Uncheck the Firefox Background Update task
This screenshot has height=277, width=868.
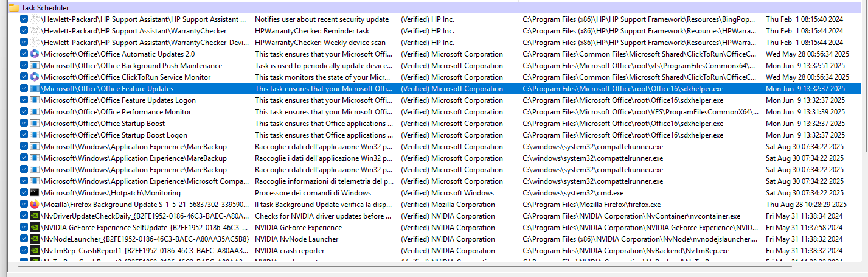(x=24, y=205)
